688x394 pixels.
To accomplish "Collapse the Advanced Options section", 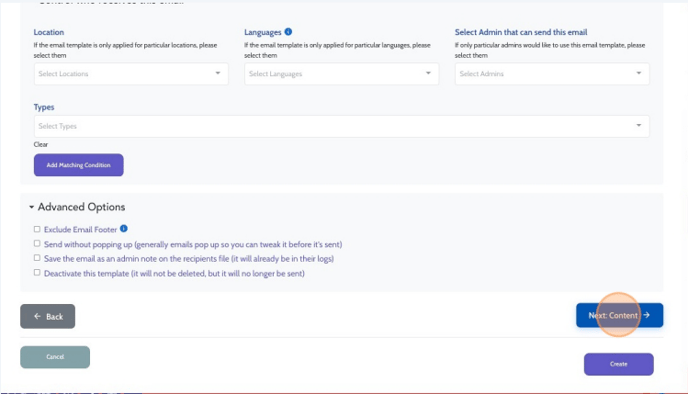I will coord(77,207).
